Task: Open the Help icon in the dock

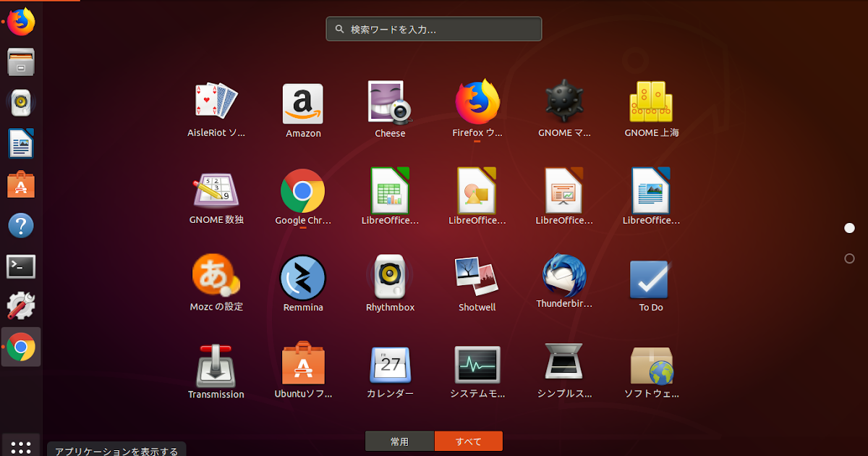Action: (x=21, y=225)
